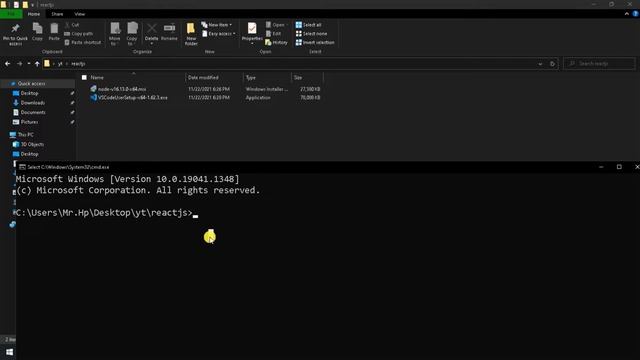Open the recent locations dropdown arrow
This screenshot has width=640, height=360.
(29, 64)
